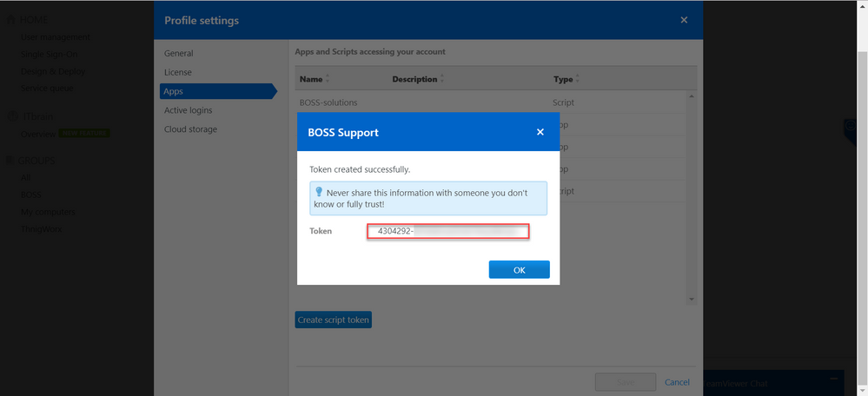Click the NEW FEATURE badge

pyautogui.click(x=84, y=133)
